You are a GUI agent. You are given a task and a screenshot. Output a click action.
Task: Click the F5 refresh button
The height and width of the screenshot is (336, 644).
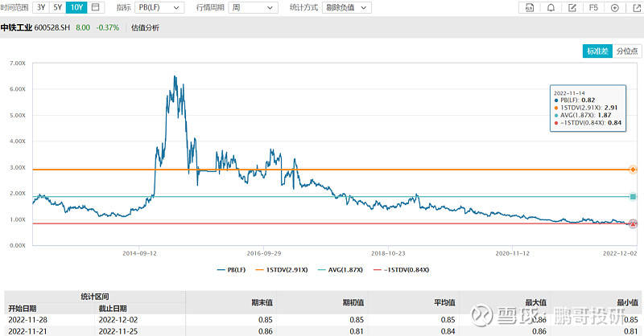click(x=593, y=7)
